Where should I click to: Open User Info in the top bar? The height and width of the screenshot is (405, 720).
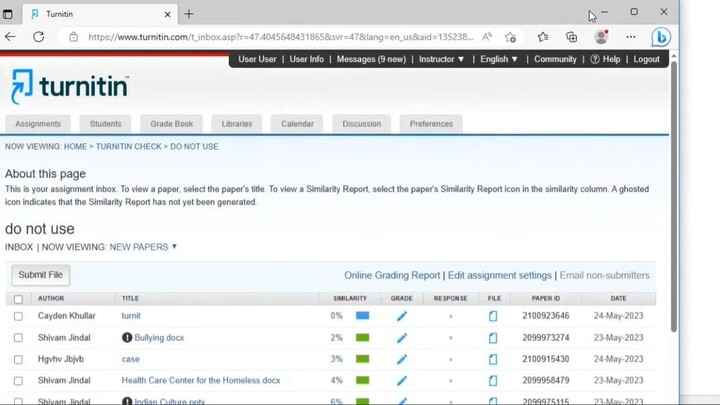point(306,59)
